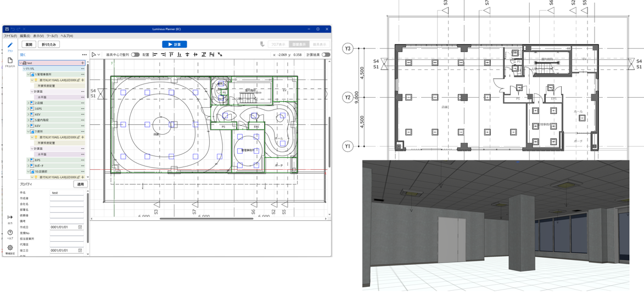Open the ヘルプ question mark icon
This screenshot has height=300, width=644.
click(x=10, y=234)
